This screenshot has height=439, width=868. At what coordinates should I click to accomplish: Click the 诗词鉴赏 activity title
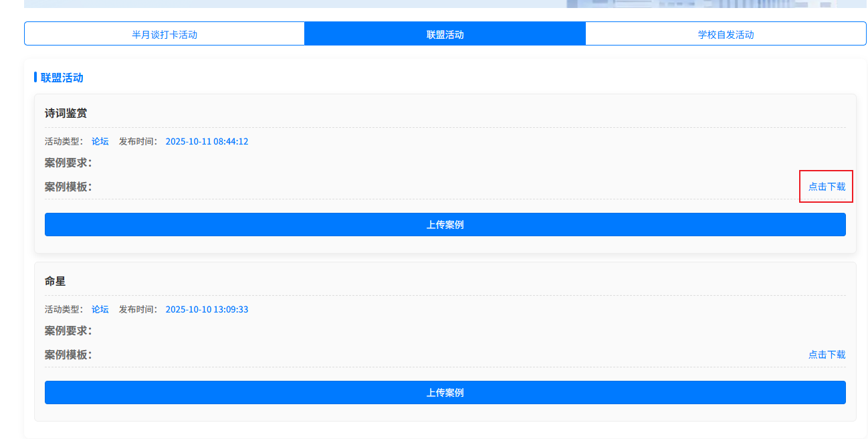(x=66, y=113)
